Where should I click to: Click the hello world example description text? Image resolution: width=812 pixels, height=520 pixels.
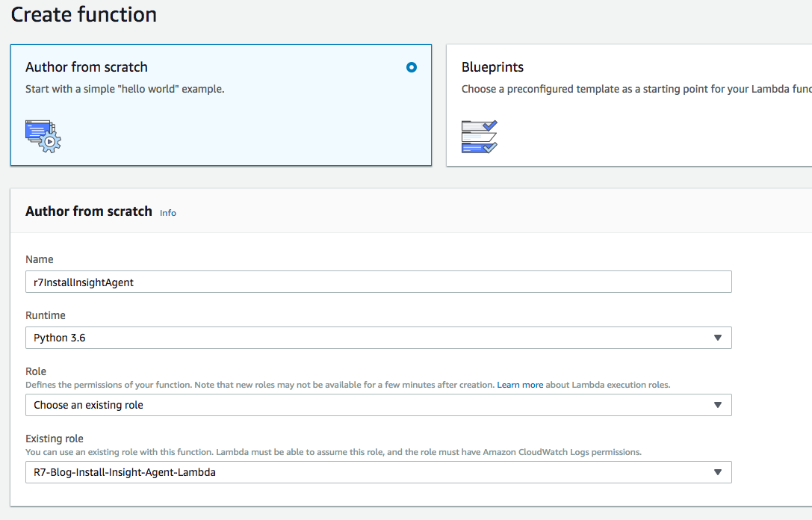coord(125,89)
